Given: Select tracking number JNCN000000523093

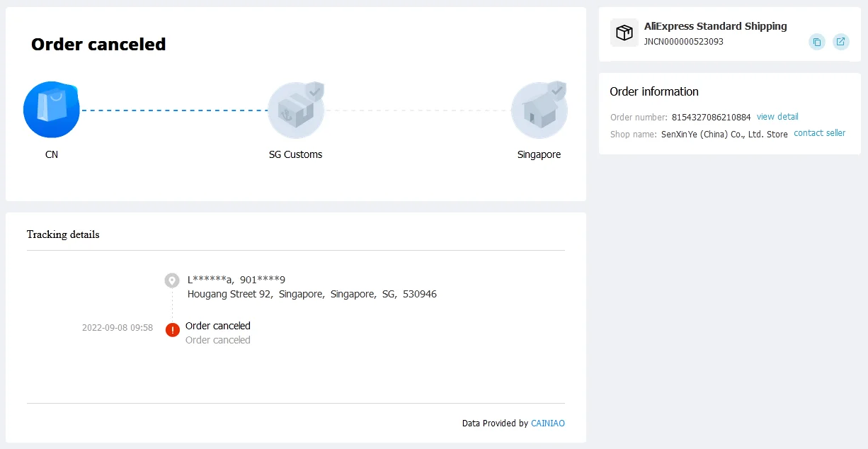Looking at the screenshot, I should [x=683, y=42].
